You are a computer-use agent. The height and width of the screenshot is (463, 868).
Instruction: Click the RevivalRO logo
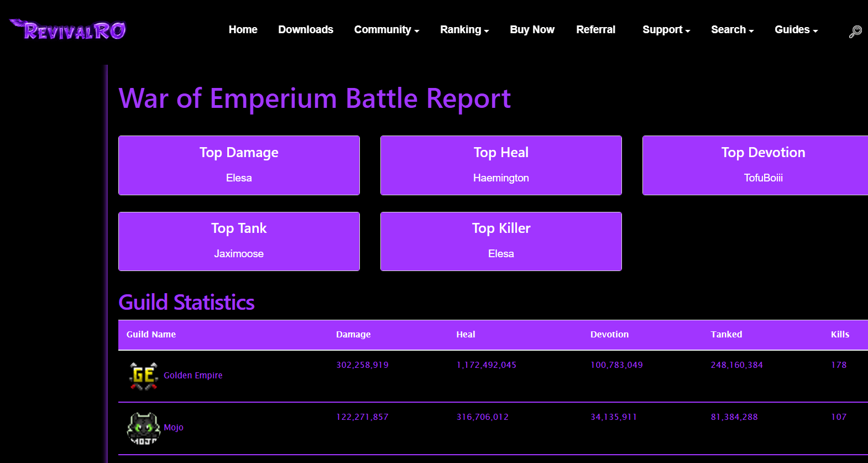[x=68, y=30]
